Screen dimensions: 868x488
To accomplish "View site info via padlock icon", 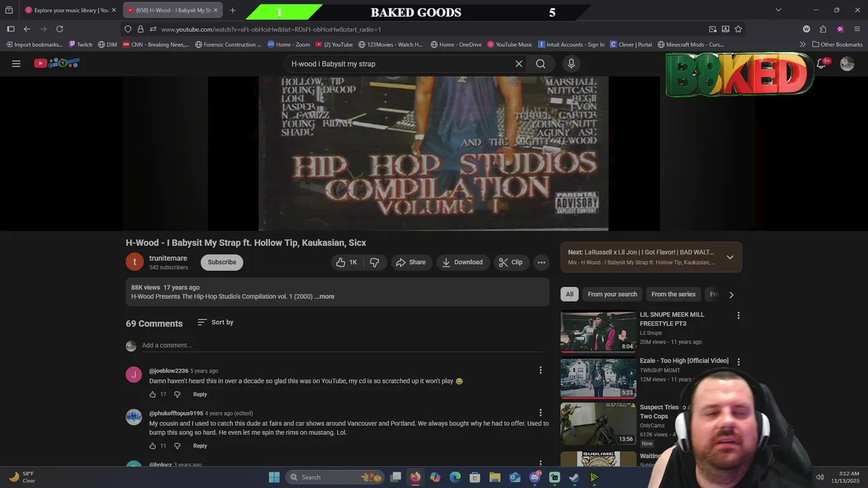I will coord(140,29).
